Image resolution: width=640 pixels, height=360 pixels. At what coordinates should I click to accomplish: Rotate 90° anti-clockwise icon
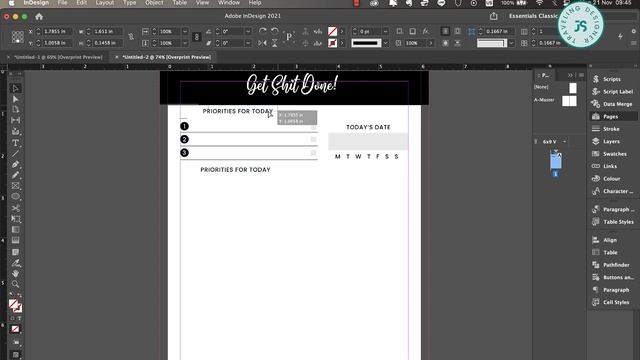[x=275, y=31]
